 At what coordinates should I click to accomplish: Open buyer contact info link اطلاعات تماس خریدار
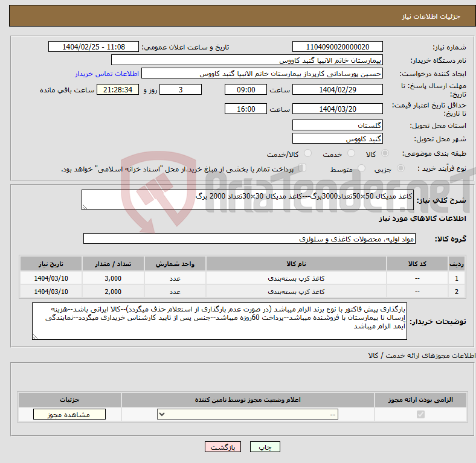107,74
